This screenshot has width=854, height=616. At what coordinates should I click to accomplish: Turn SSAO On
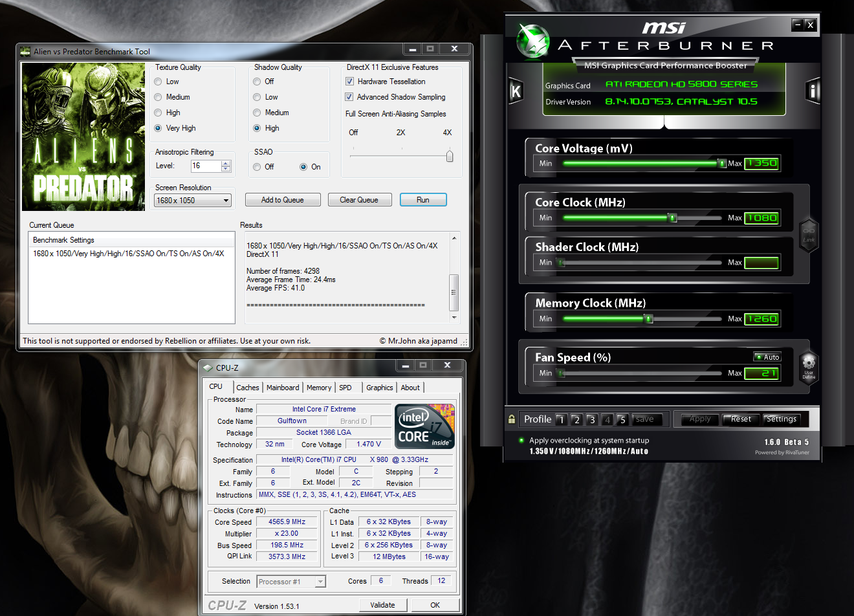tap(303, 167)
